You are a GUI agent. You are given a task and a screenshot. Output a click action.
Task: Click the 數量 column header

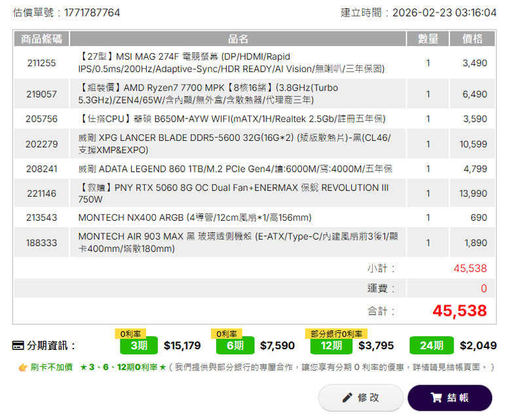click(428, 39)
